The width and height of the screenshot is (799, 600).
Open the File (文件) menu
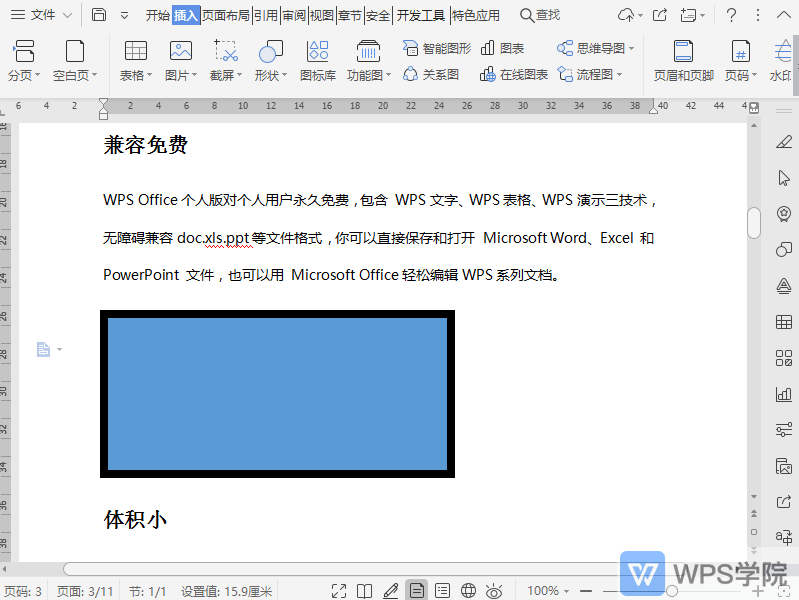click(42, 15)
